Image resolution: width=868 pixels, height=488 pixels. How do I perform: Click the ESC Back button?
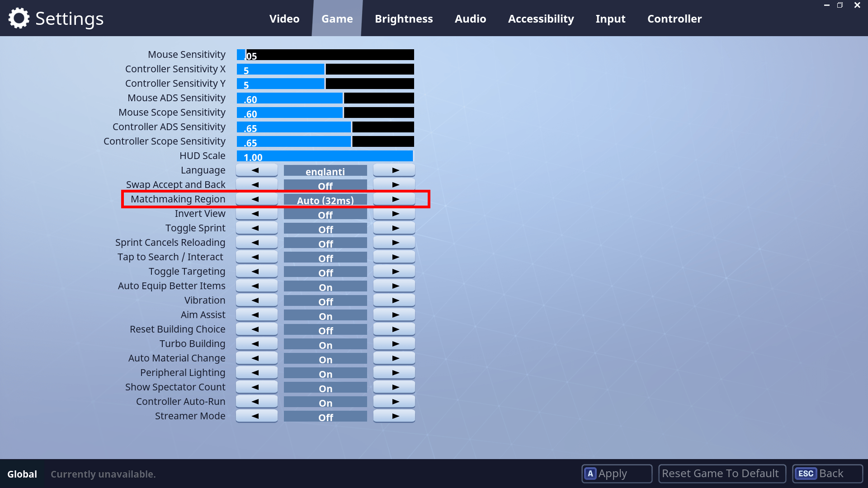click(827, 474)
